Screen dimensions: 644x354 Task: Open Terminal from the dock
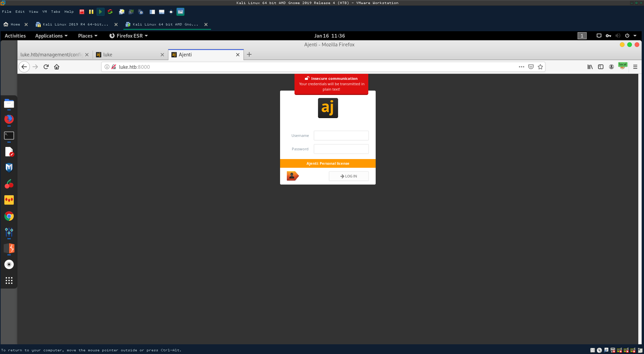click(x=9, y=136)
